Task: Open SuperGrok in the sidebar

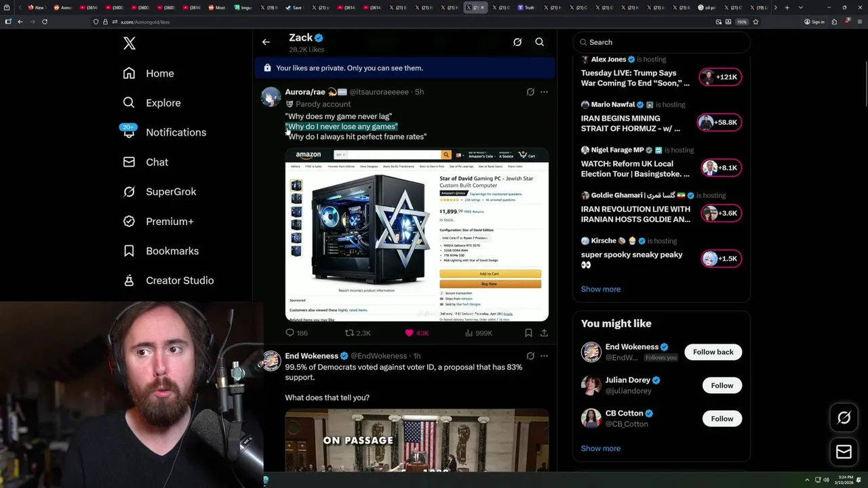Action: [160, 192]
